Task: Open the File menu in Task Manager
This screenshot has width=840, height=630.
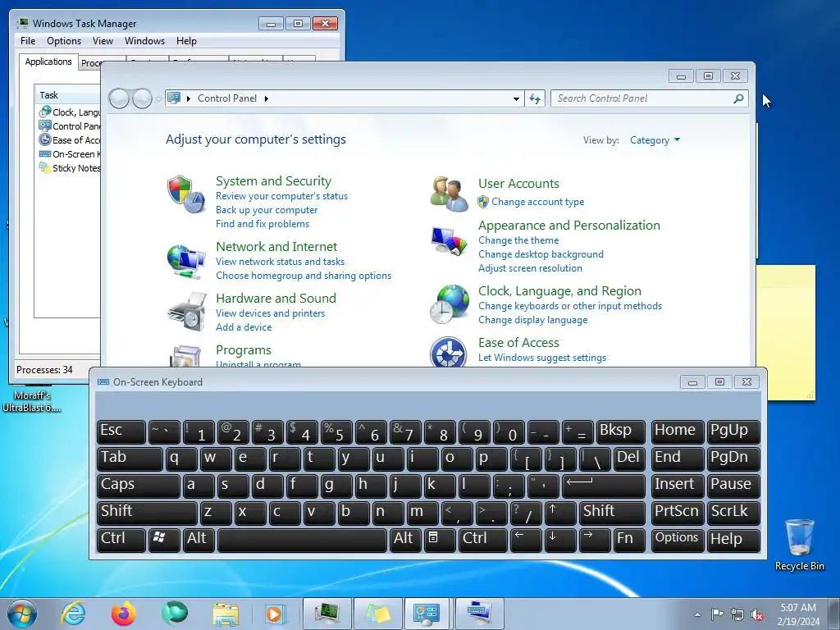Action: click(28, 41)
